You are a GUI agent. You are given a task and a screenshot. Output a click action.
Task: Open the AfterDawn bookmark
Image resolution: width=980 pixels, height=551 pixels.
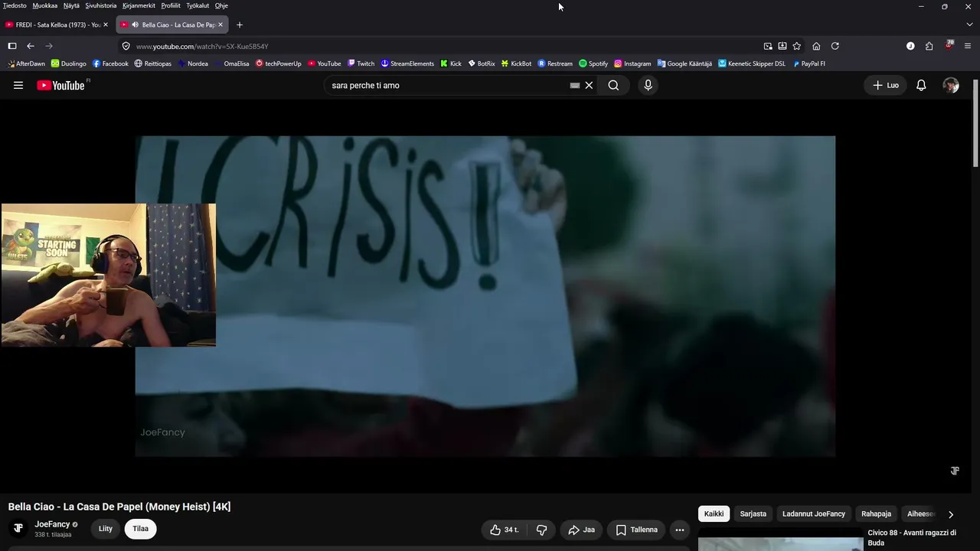(25, 64)
